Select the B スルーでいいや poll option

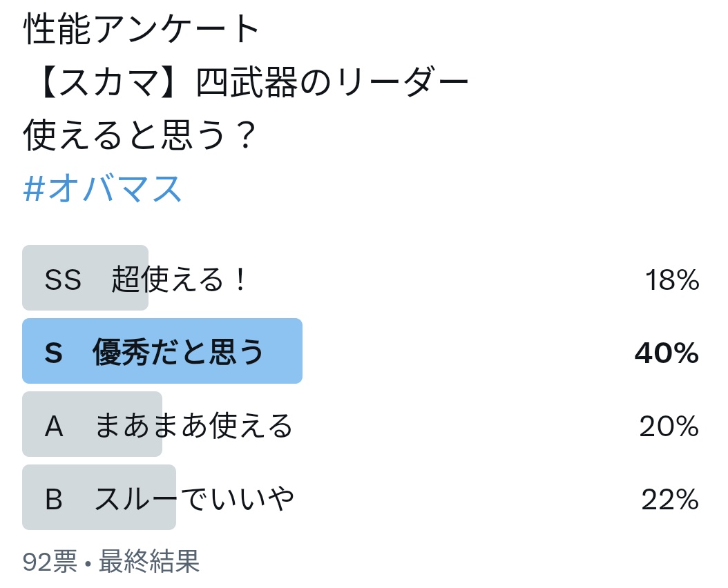pos(361,497)
